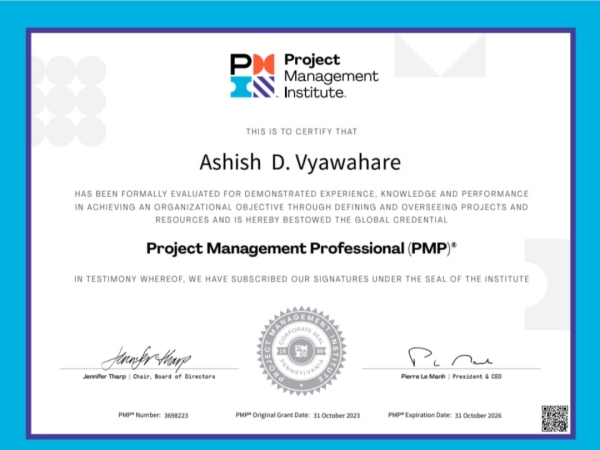This screenshot has width=600, height=450.
Task: Click the "Project Management Institute." logo text
Action: (x=331, y=76)
